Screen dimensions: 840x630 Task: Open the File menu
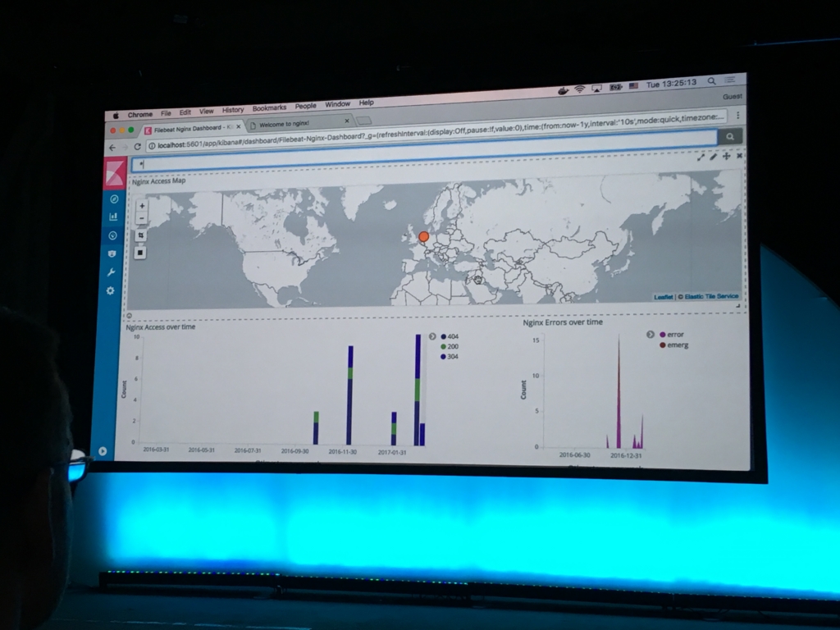coord(166,113)
